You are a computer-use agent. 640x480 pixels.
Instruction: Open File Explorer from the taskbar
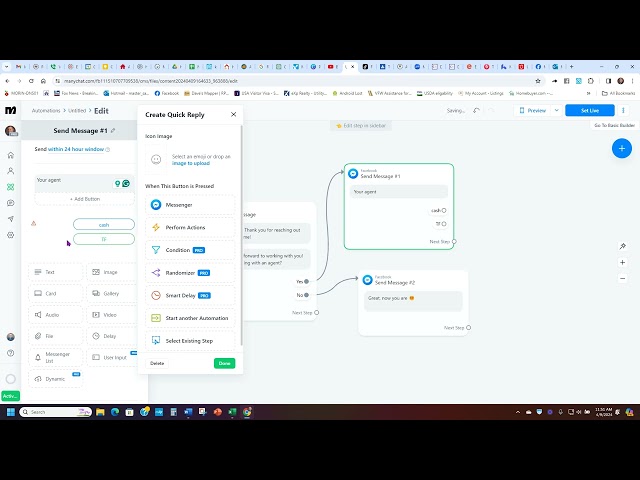[x=100, y=412]
